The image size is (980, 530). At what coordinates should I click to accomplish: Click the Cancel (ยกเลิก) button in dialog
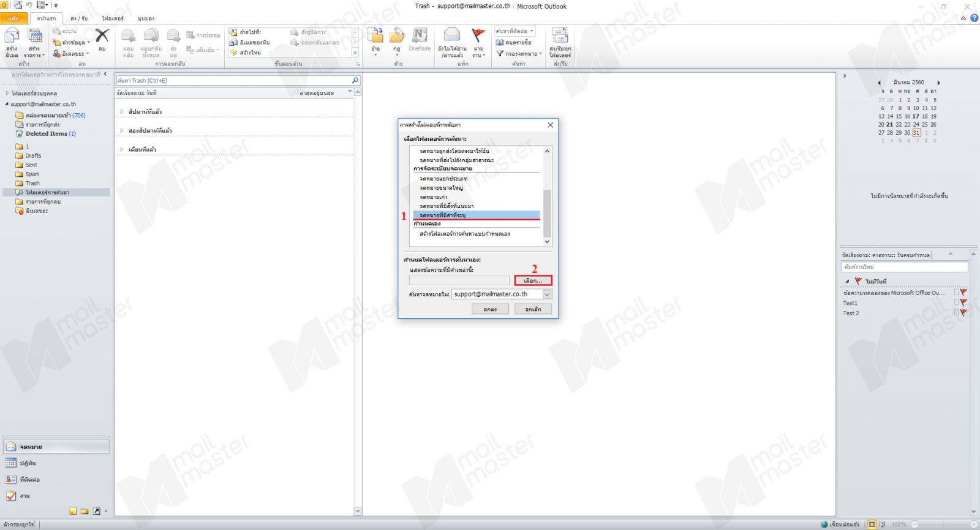click(x=533, y=310)
